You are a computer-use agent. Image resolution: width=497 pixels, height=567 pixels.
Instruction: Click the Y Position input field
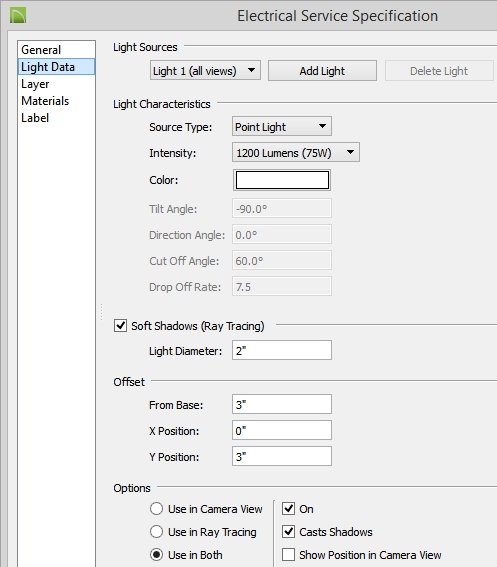(282, 456)
